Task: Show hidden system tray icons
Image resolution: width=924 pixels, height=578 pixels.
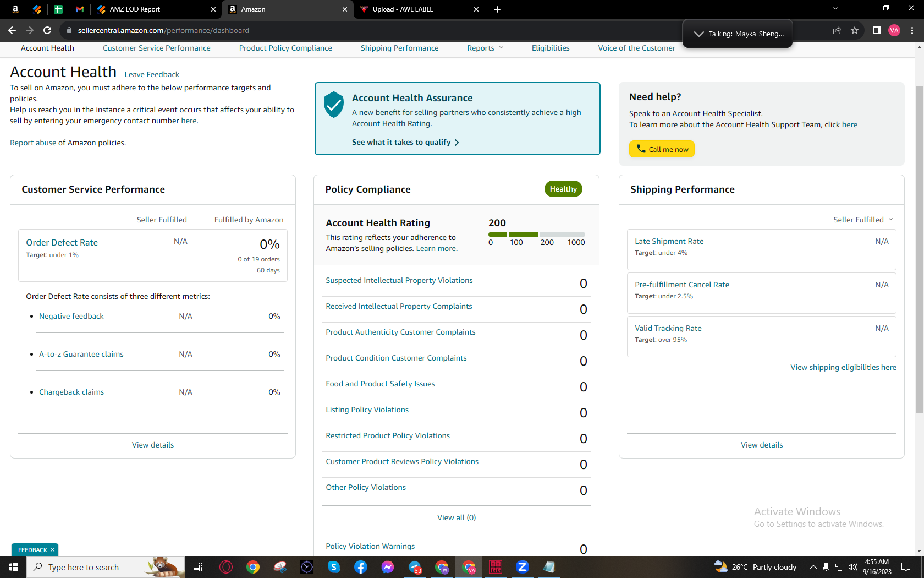Action: point(813,567)
